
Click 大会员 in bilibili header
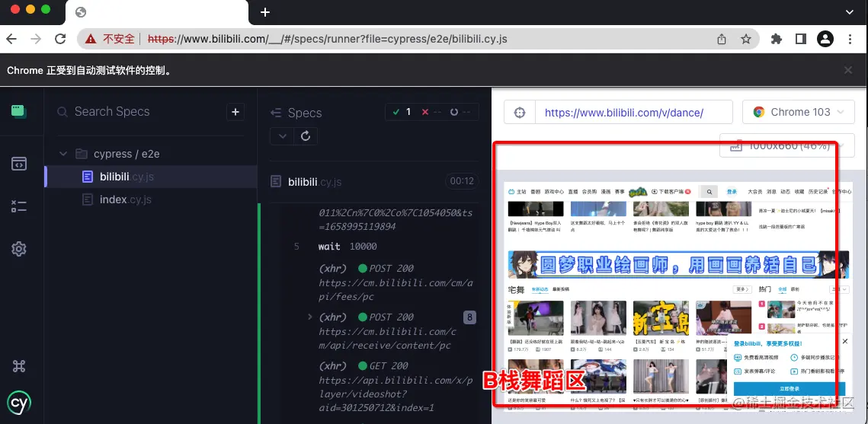pos(755,192)
